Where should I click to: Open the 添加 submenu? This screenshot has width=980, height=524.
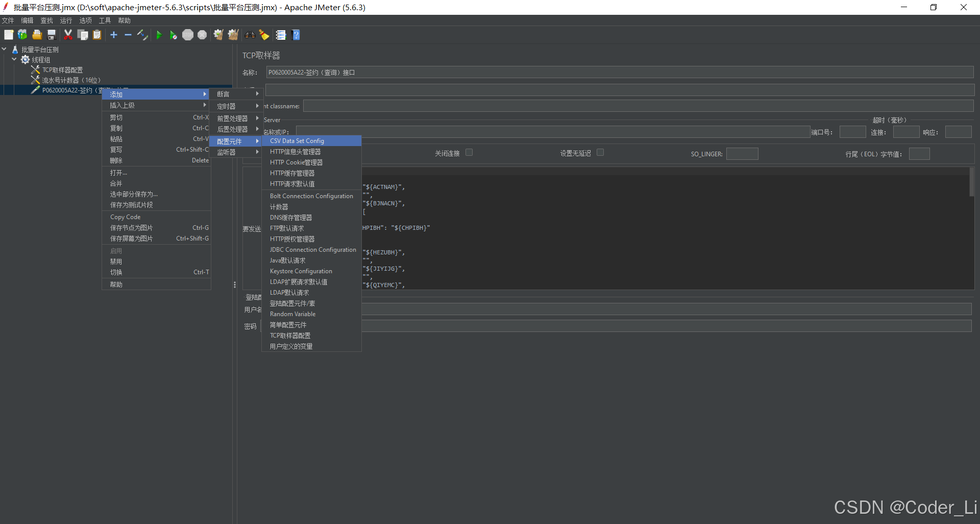point(156,94)
